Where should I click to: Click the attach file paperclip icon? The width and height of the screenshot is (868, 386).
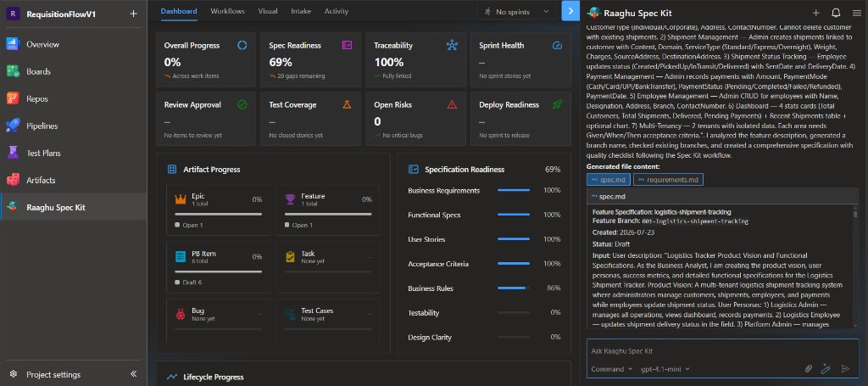pos(808,369)
